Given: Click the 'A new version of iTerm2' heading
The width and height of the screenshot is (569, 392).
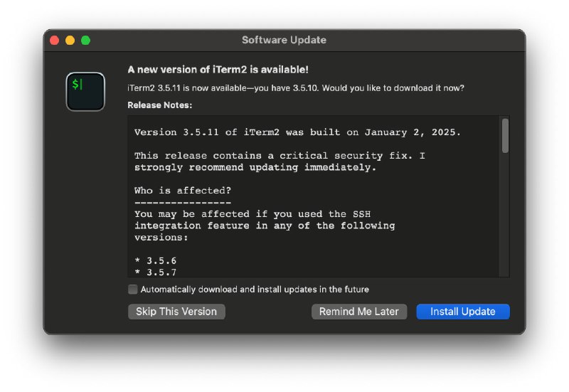Looking at the screenshot, I should (x=218, y=70).
